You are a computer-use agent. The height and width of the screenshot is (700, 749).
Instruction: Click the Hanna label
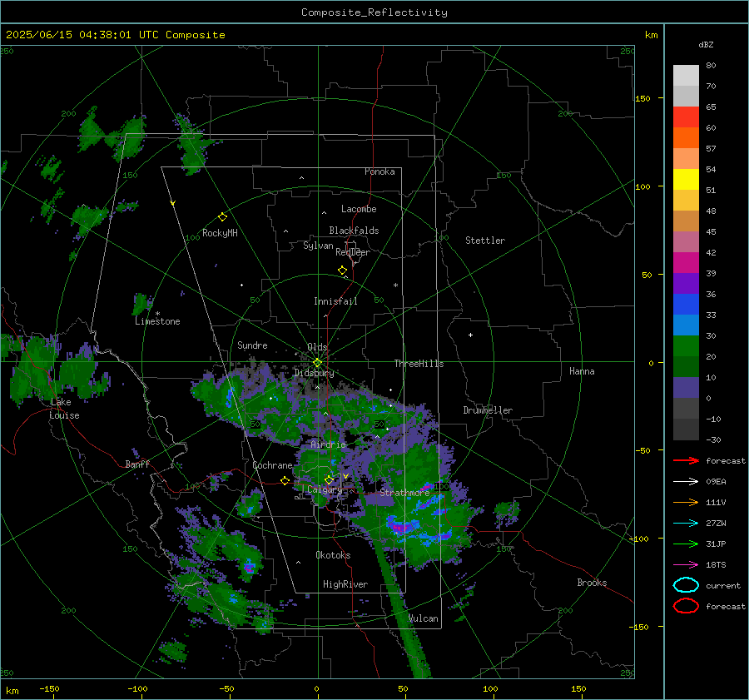coord(582,371)
